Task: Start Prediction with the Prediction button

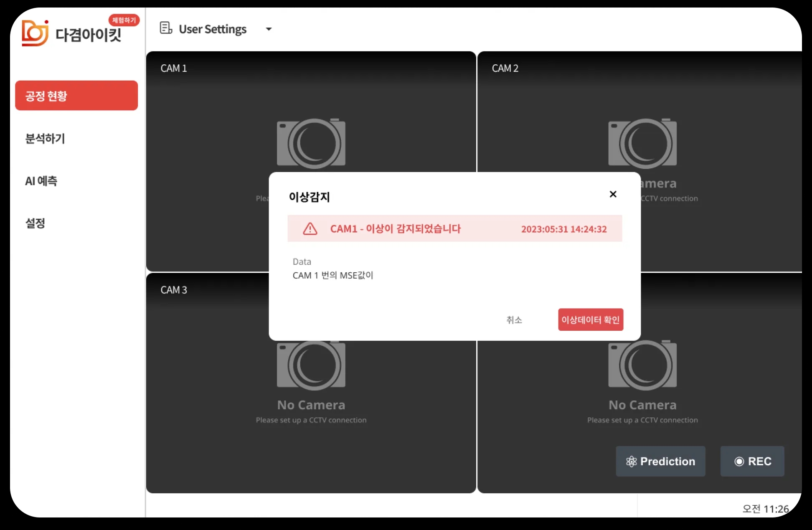Action: pos(660,461)
